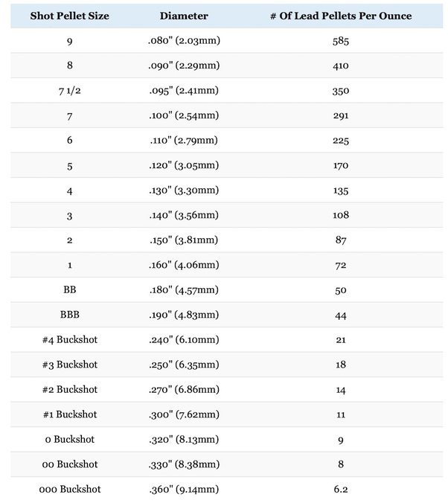Select the 000 Buckshot row label
Image resolution: width=448 pixels, height=503 pixels.
pyautogui.click(x=70, y=489)
